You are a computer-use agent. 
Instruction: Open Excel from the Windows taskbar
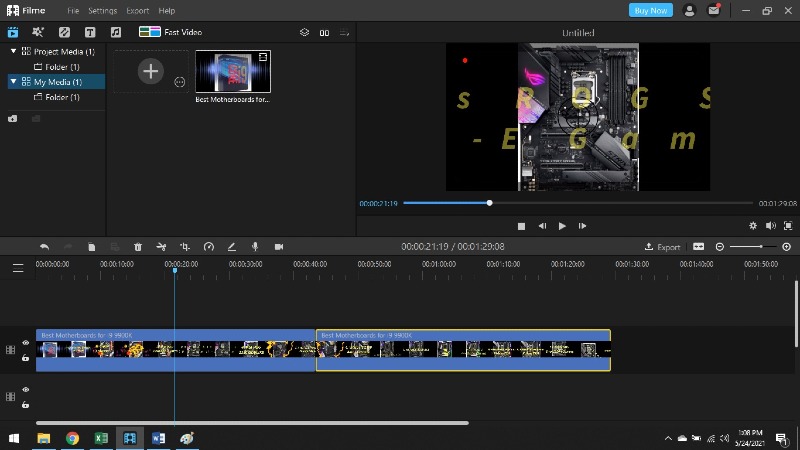(x=101, y=438)
